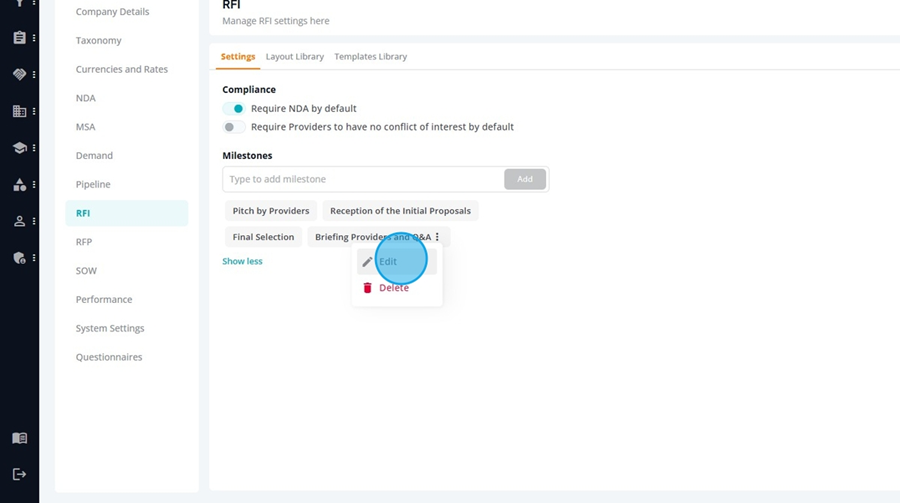Disable Require NDA by default toggle
The width and height of the screenshot is (900, 503).
pyautogui.click(x=234, y=109)
